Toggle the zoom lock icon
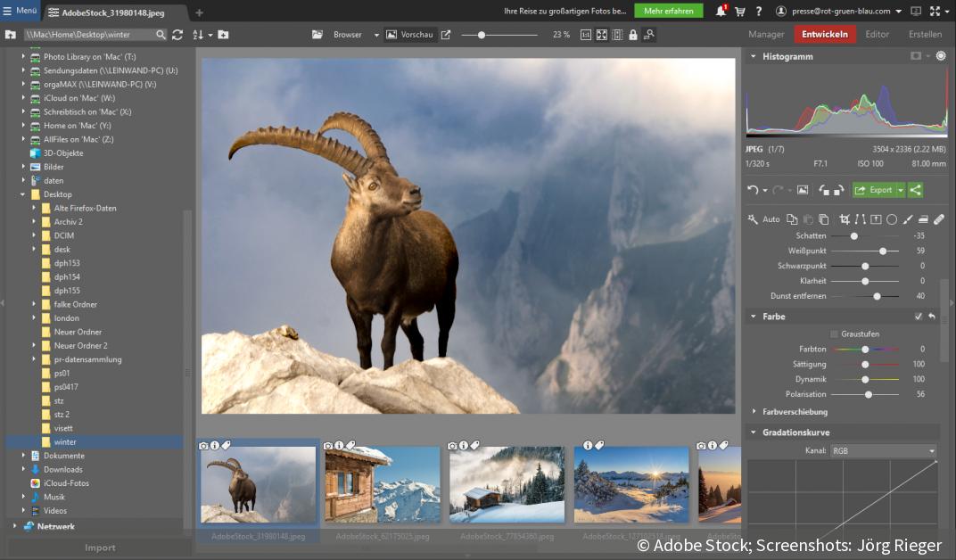The width and height of the screenshot is (956, 560). [633, 35]
